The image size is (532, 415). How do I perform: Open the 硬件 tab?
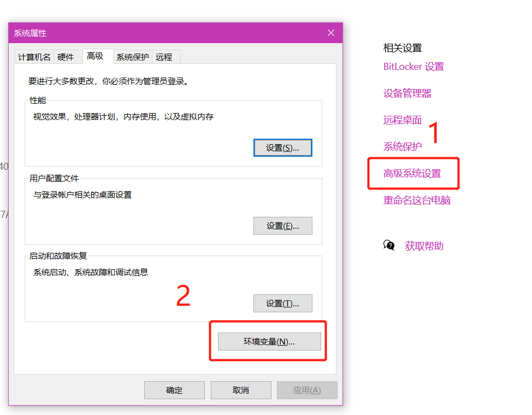(66, 57)
